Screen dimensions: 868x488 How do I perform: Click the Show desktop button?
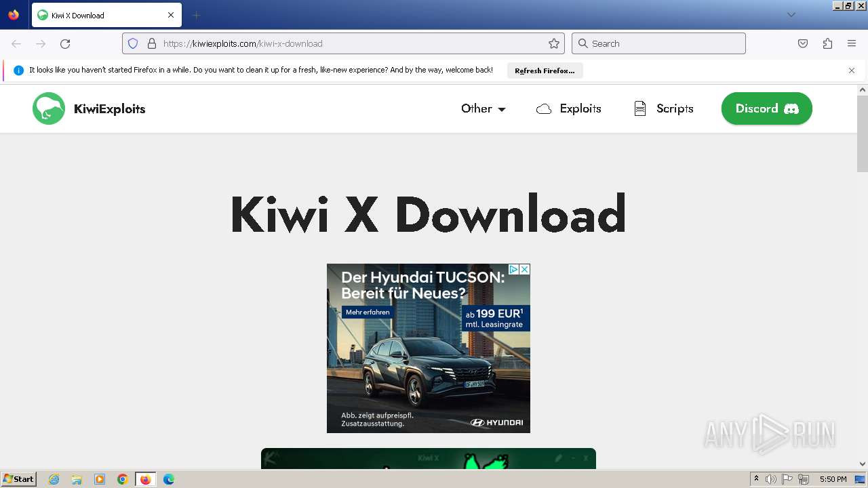(x=861, y=479)
